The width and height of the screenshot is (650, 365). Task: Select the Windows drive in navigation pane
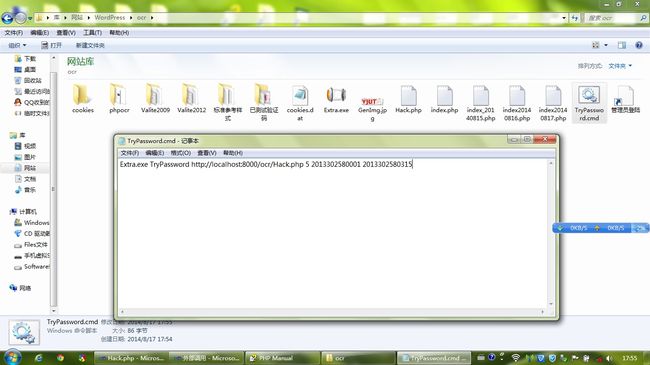coord(32,222)
